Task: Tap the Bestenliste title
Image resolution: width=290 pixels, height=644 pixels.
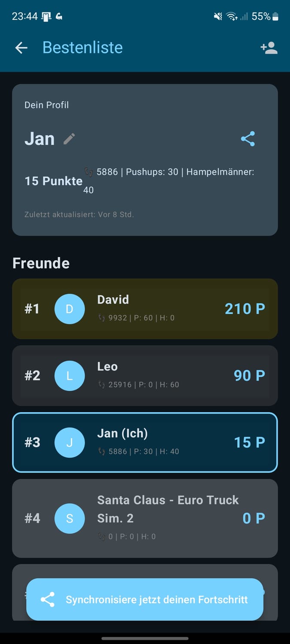Action: click(x=82, y=48)
